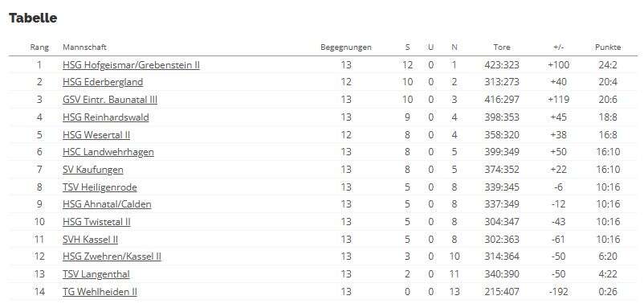The image size is (644, 308).
Task: Click HSG Twistetal II link
Action: [x=96, y=222]
